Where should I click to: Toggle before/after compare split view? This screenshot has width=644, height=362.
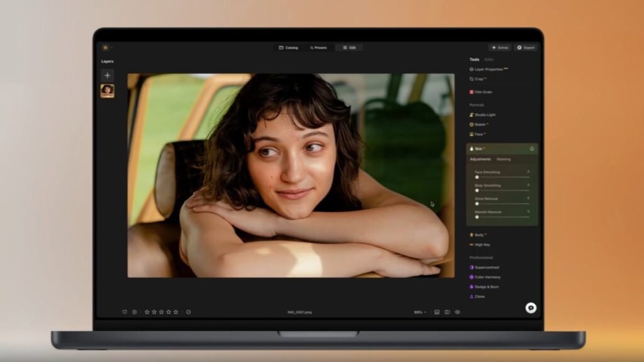tap(447, 312)
